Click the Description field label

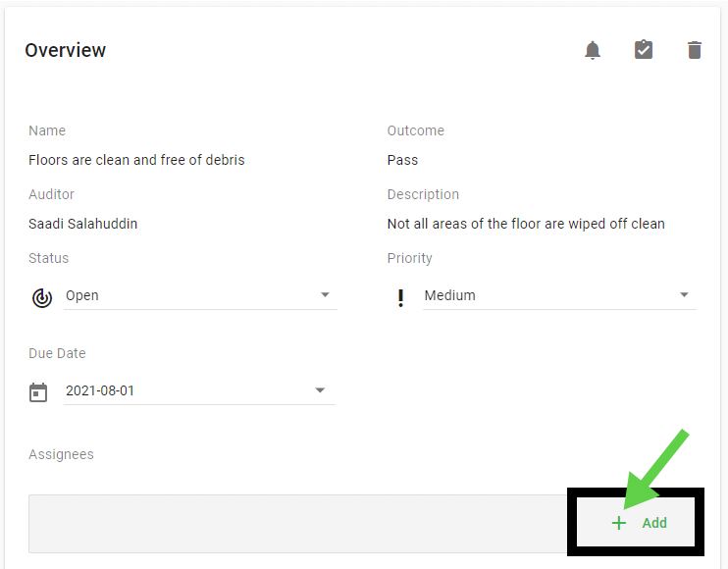tap(423, 194)
